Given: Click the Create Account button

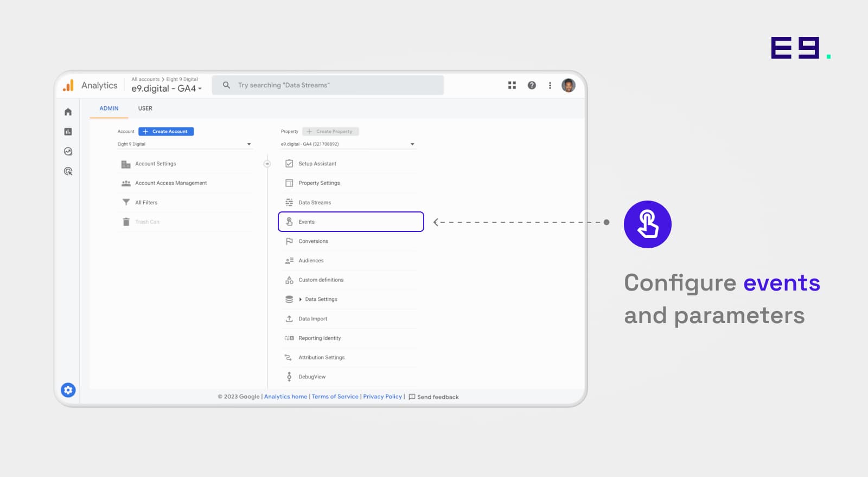Looking at the screenshot, I should [166, 131].
